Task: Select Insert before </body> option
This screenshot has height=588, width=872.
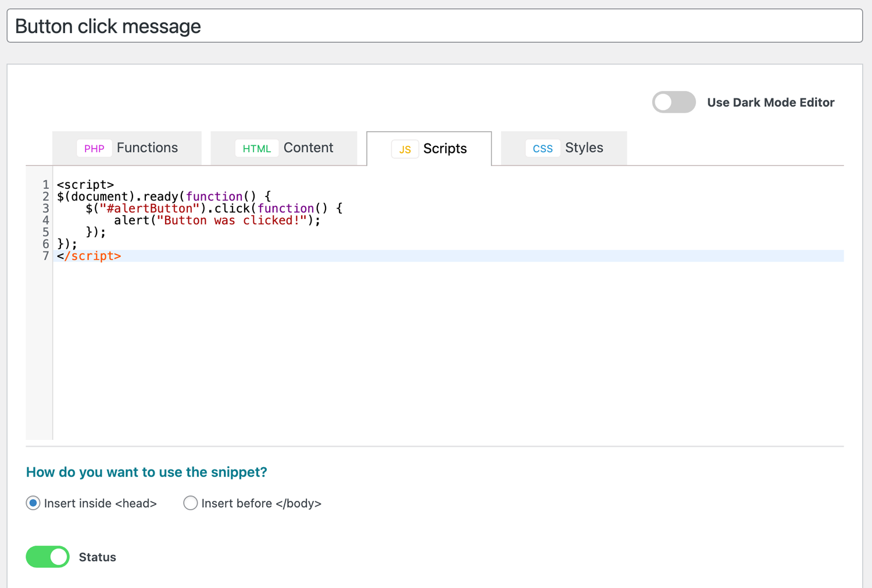Action: point(190,503)
